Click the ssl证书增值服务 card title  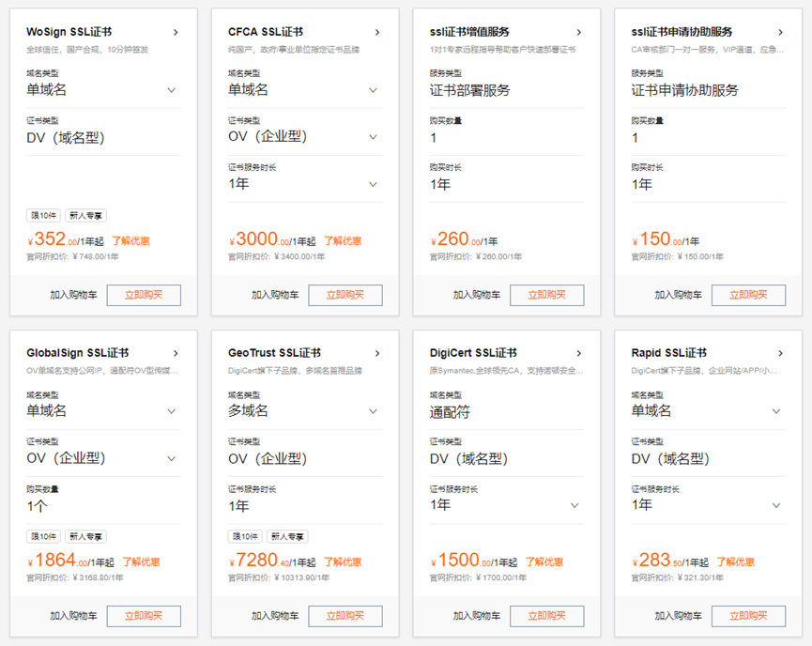tap(469, 32)
